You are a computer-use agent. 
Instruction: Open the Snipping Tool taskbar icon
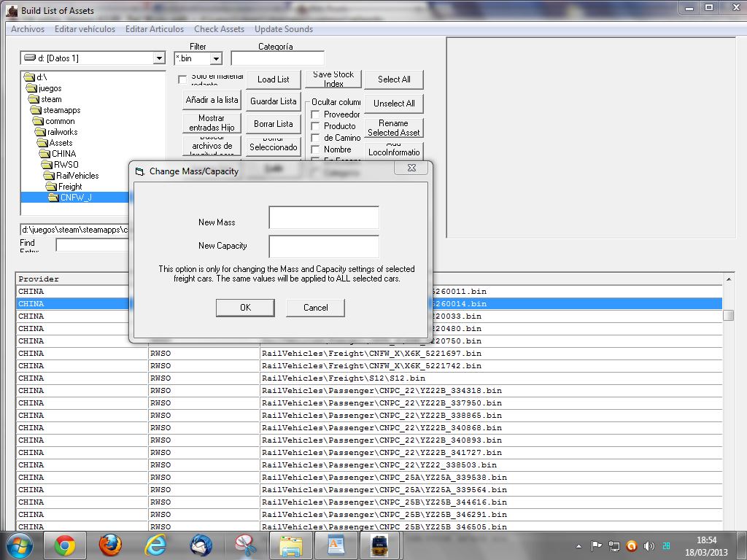coord(246,545)
